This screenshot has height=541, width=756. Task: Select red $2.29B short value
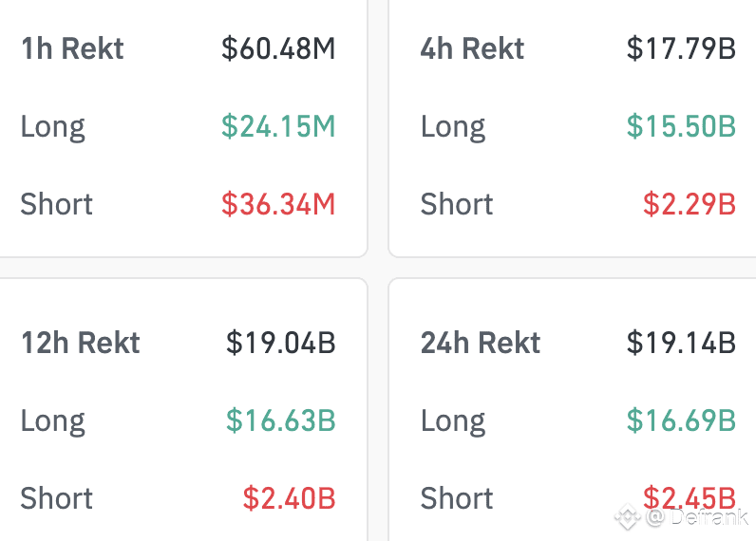click(690, 204)
